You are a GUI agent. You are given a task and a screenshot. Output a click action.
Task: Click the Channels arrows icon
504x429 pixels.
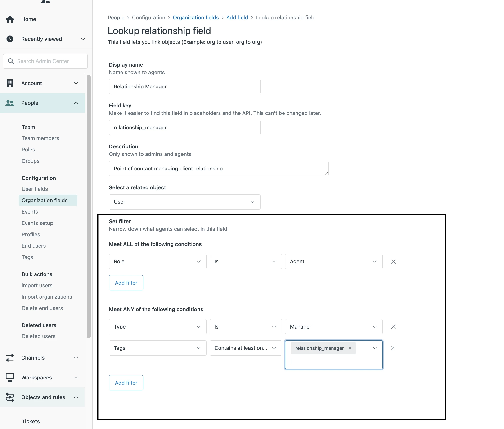tap(10, 357)
